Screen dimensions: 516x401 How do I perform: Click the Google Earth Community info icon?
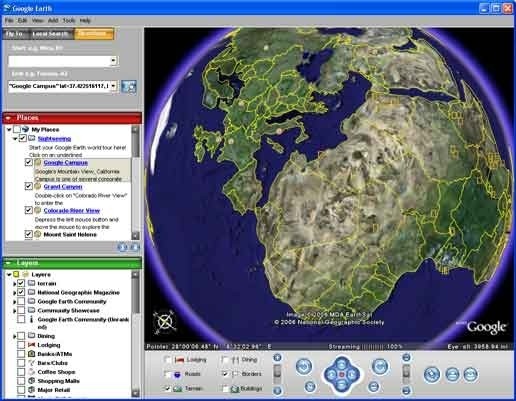click(32, 319)
